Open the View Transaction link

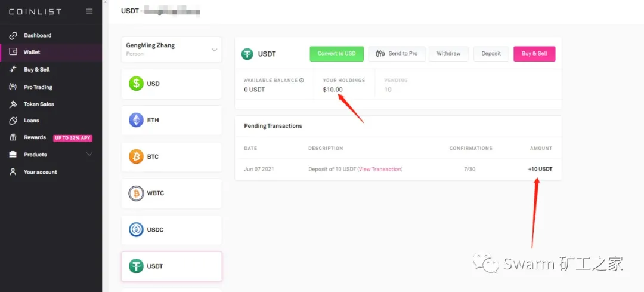tap(380, 169)
